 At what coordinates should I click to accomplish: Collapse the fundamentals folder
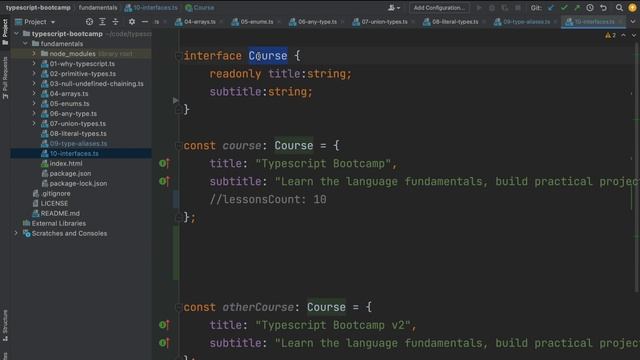click(x=25, y=44)
